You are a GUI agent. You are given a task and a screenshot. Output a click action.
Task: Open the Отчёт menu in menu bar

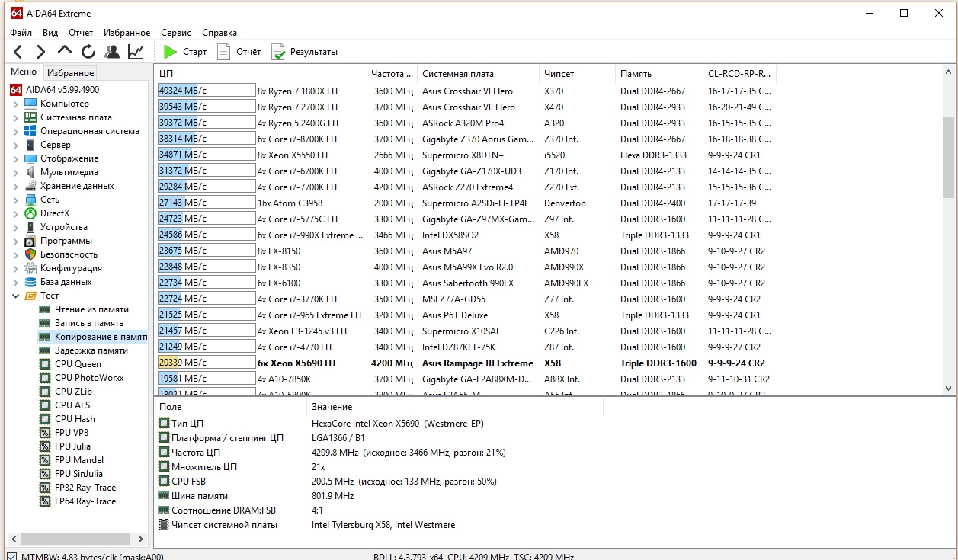81,33
